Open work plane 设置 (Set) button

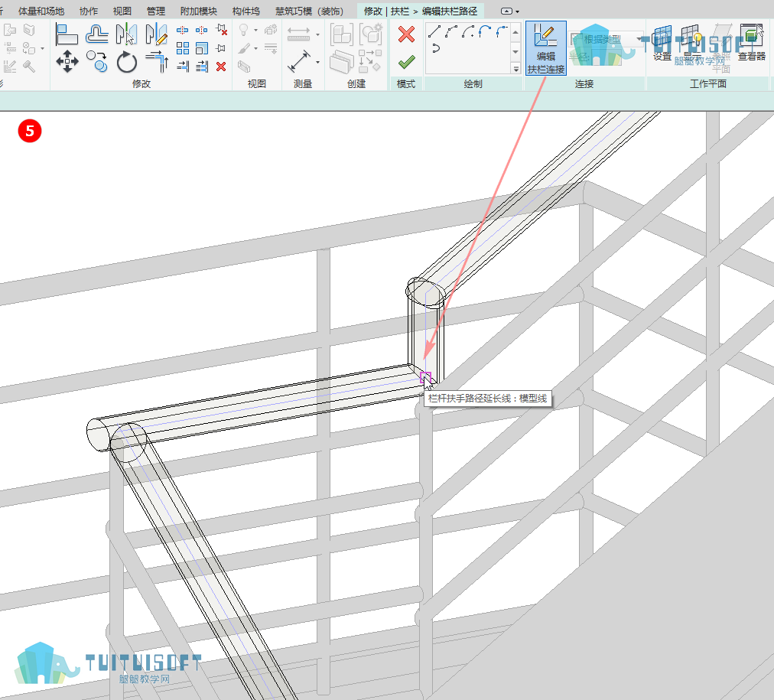(662, 44)
